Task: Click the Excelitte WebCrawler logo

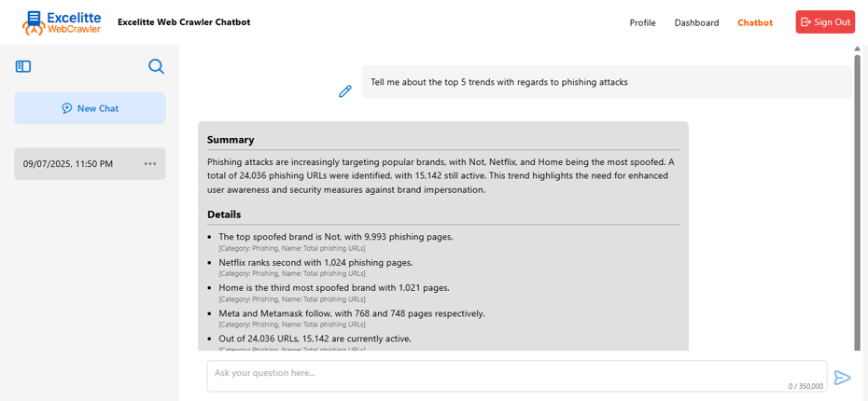Action: pyautogui.click(x=63, y=22)
